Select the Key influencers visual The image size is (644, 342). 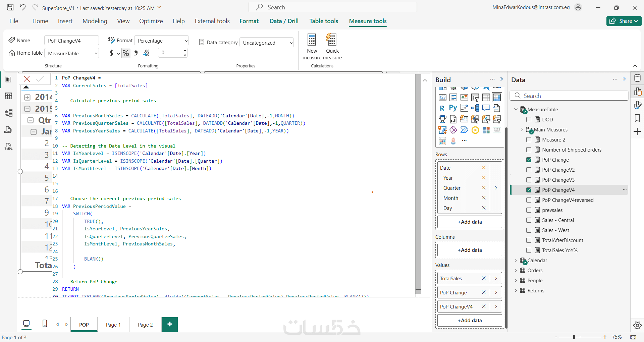click(464, 108)
